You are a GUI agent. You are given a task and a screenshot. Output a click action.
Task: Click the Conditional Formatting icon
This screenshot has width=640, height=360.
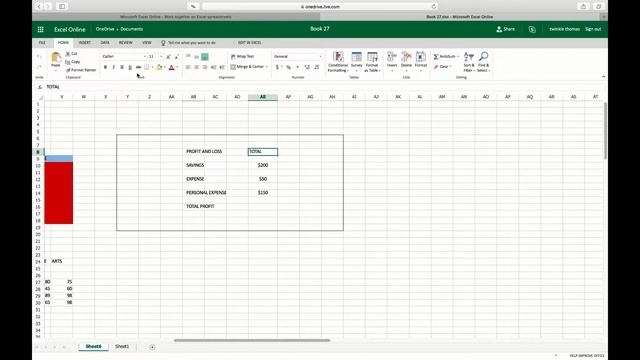click(x=338, y=57)
